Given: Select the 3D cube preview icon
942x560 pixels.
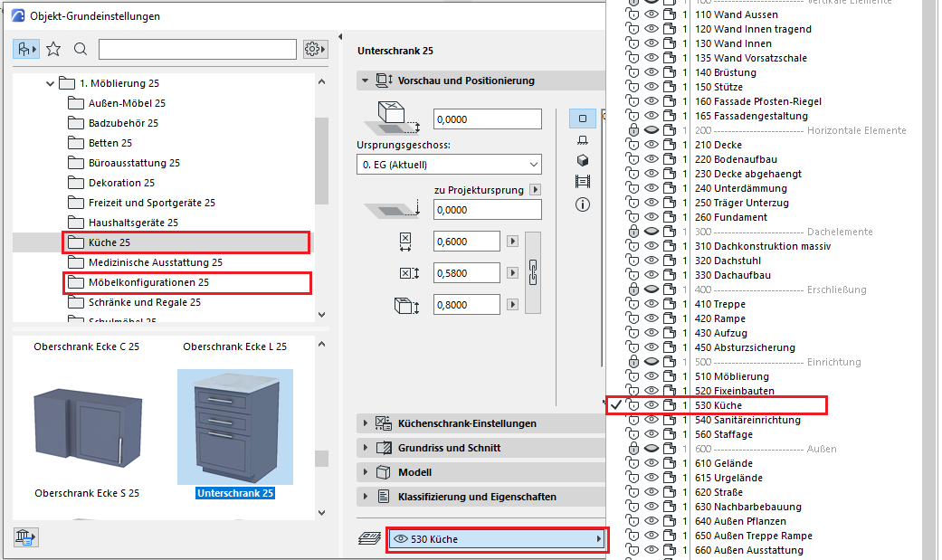Looking at the screenshot, I should point(583,160).
